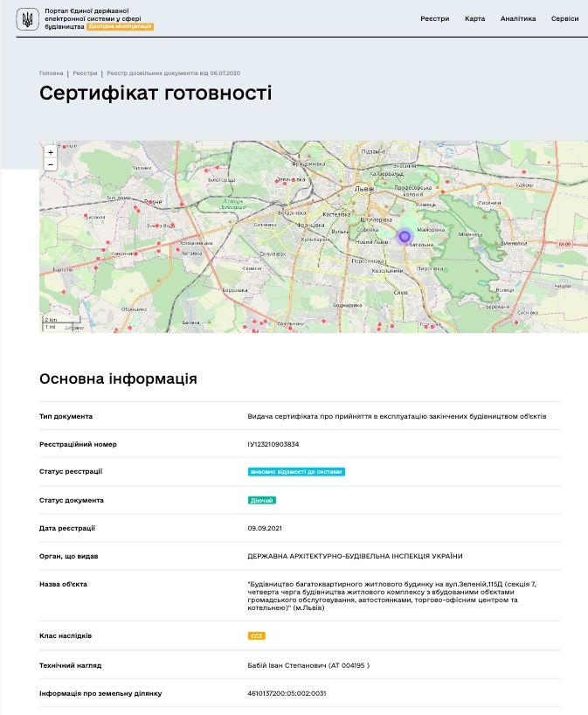Click the Дата реєстрації row label
The height and width of the screenshot is (715, 588).
[x=67, y=528]
